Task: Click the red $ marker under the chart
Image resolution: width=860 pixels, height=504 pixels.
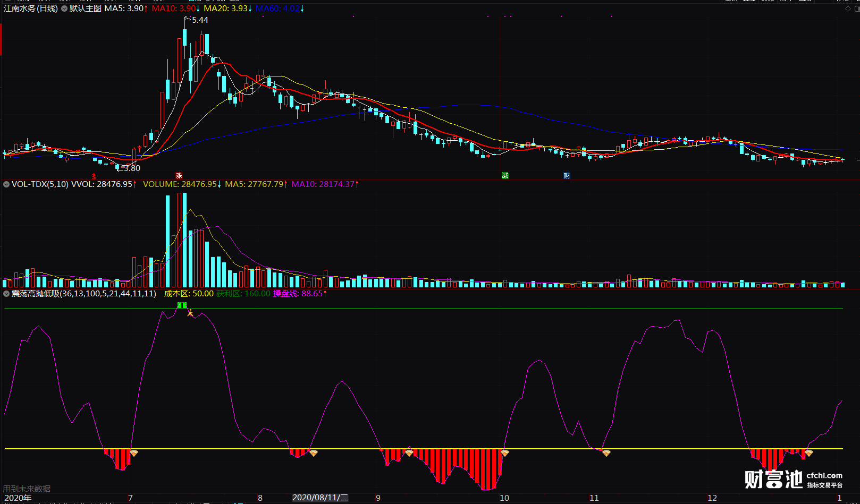Action: 94,176
